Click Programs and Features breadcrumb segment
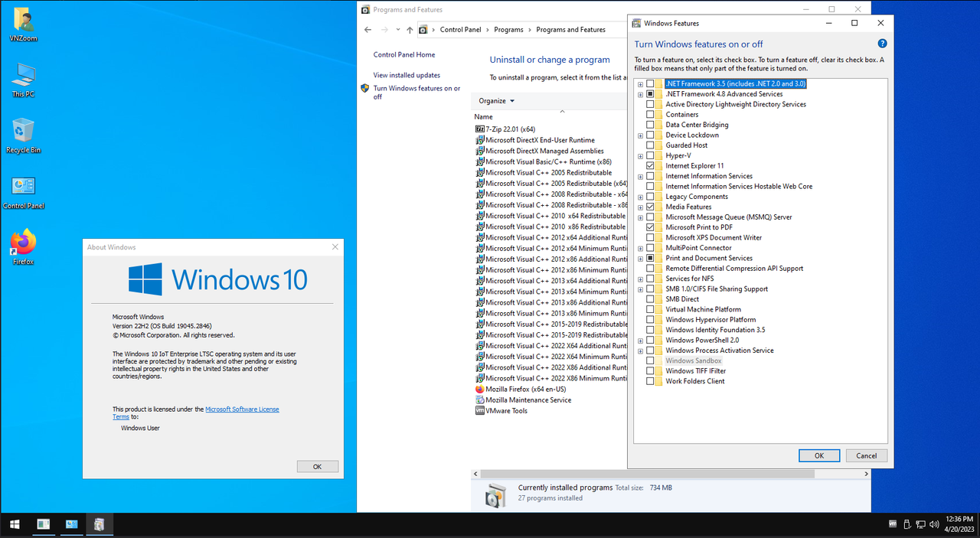 click(570, 30)
